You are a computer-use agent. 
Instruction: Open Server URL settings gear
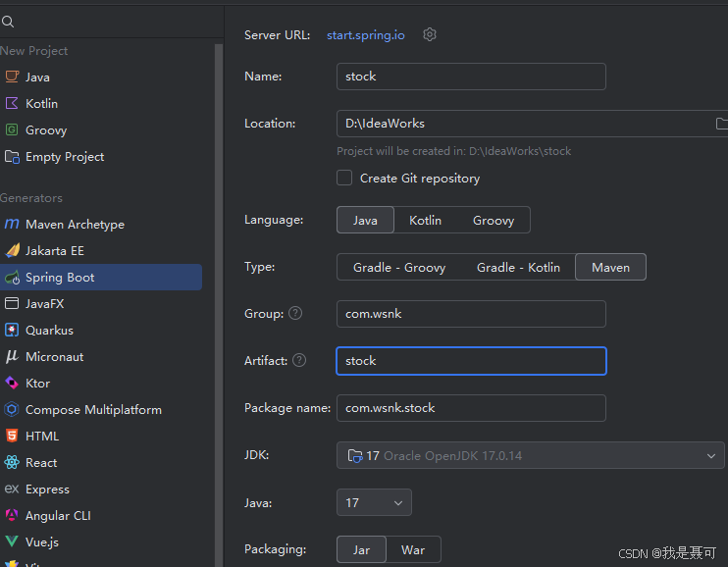point(430,34)
